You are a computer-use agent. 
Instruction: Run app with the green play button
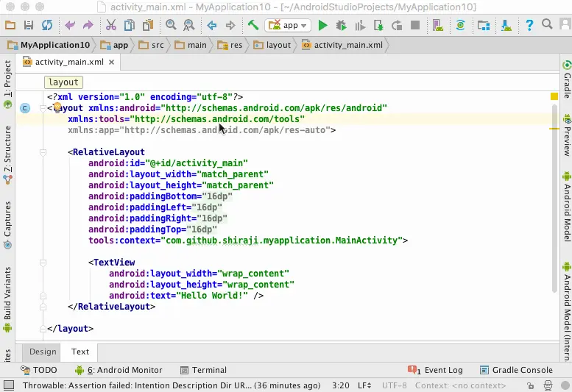coord(322,25)
